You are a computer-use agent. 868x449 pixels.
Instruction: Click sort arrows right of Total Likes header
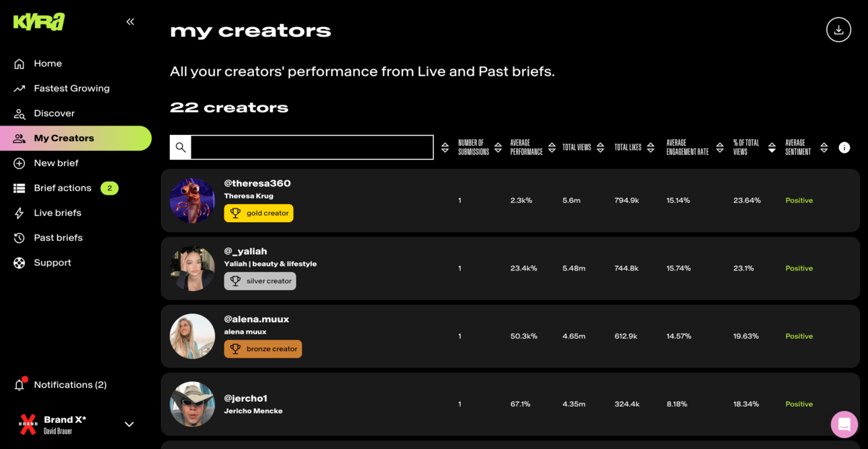tap(650, 148)
